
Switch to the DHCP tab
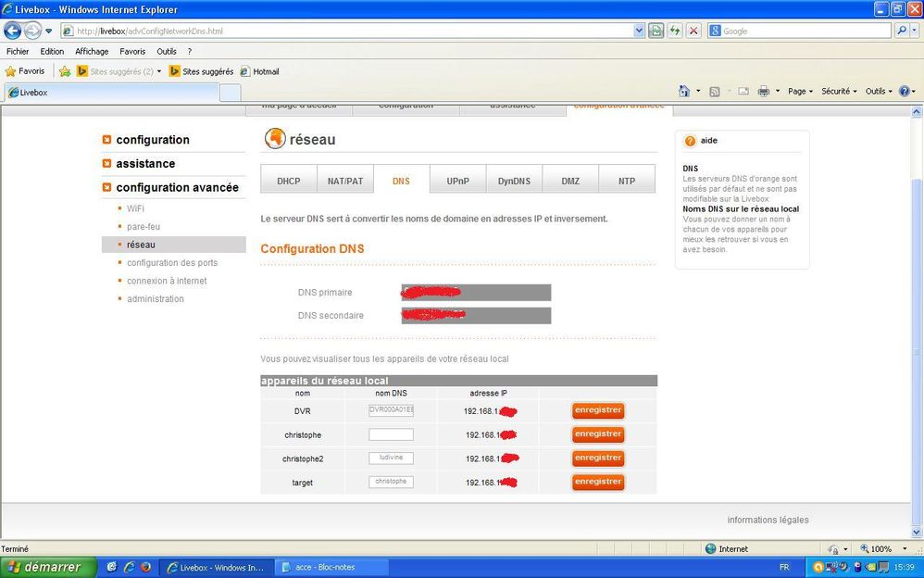[x=289, y=181]
